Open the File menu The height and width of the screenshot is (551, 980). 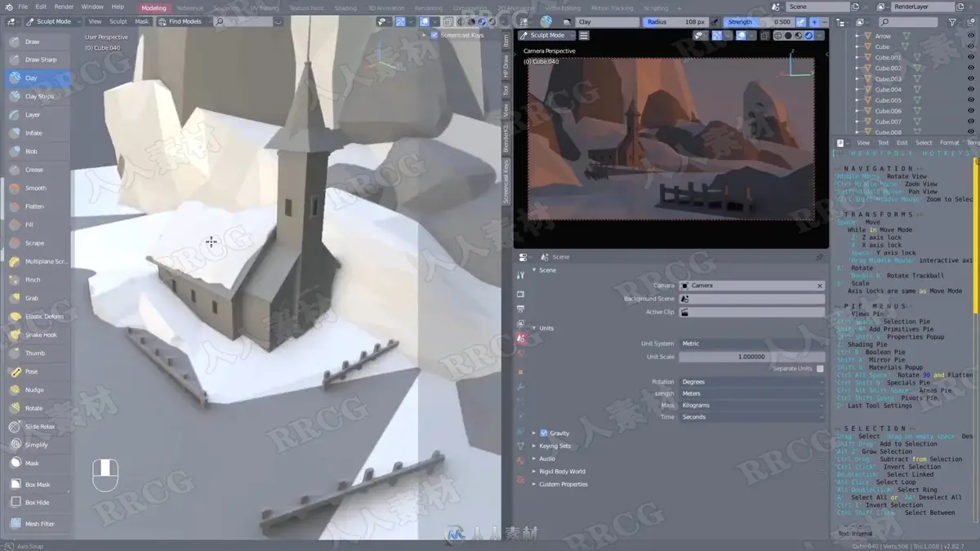[23, 7]
